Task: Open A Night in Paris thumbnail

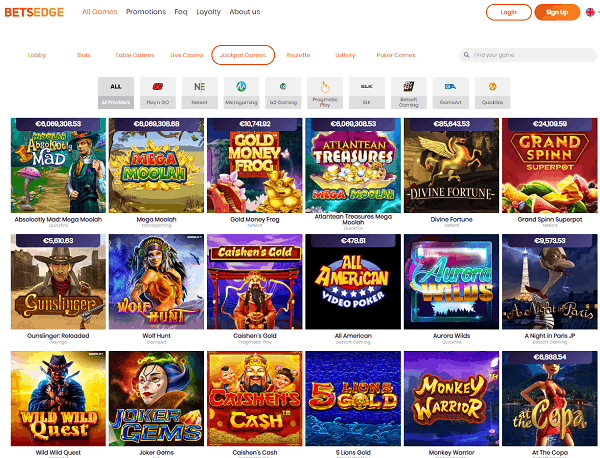Action: click(549, 282)
